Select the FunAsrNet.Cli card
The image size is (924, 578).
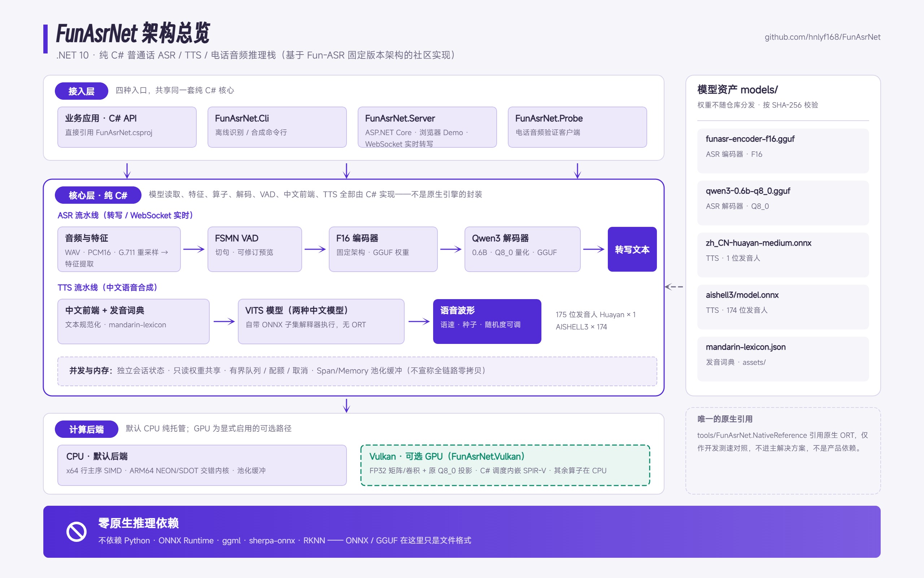277,127
